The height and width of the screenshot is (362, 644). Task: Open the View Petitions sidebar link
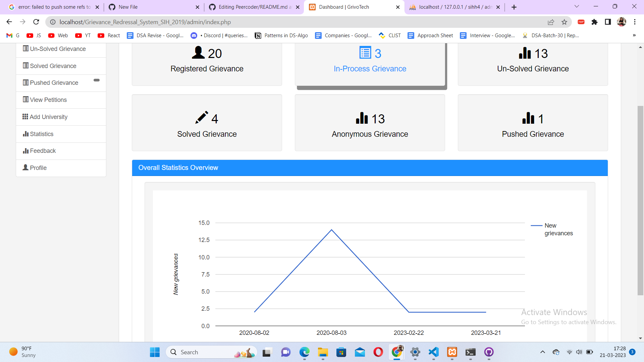(48, 100)
